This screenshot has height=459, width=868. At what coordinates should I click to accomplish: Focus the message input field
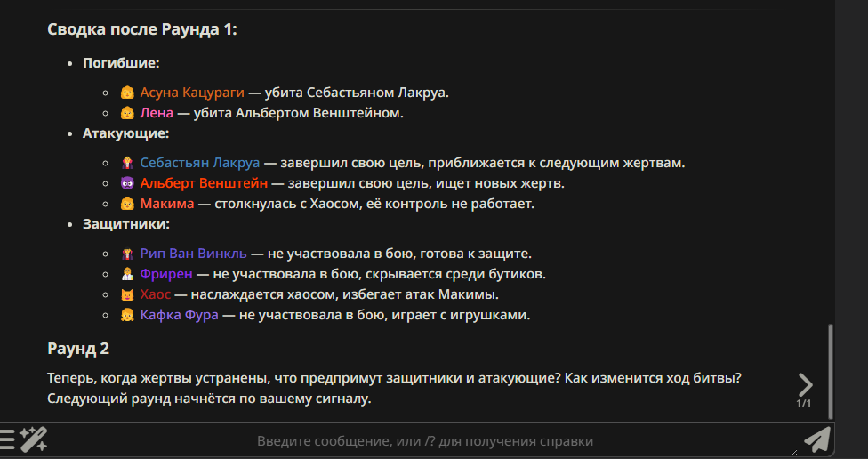424,441
